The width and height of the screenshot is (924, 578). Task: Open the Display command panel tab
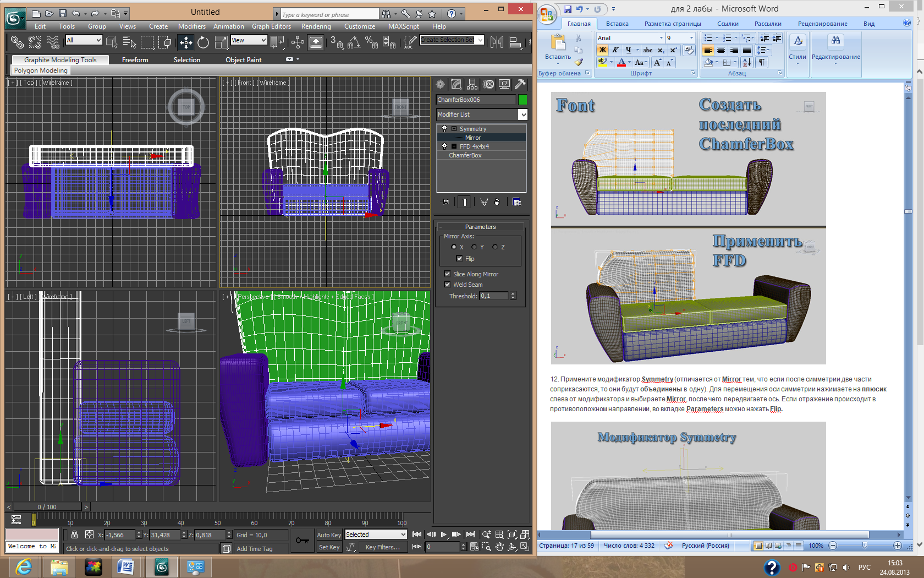tap(504, 84)
